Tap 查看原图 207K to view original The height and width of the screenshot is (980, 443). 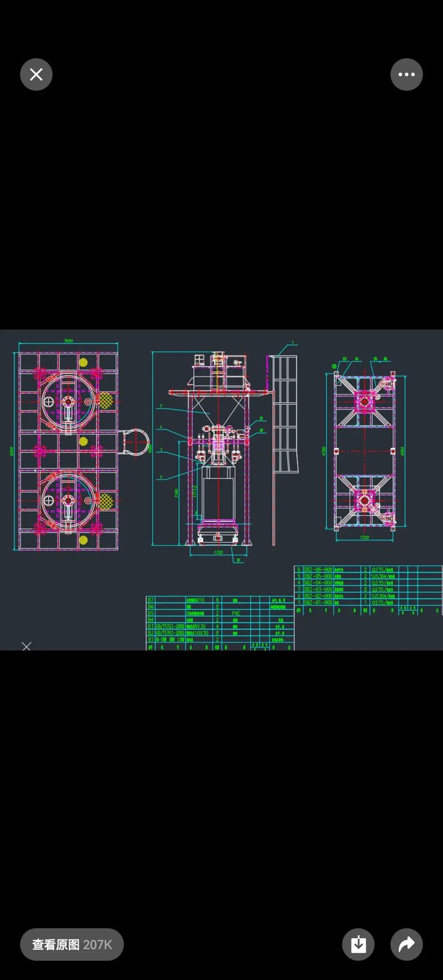coord(72,945)
